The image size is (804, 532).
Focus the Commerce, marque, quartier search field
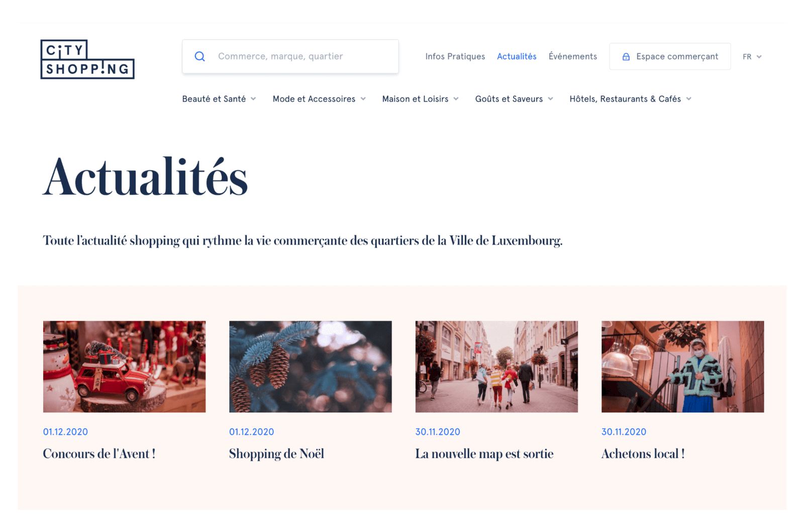click(x=290, y=56)
